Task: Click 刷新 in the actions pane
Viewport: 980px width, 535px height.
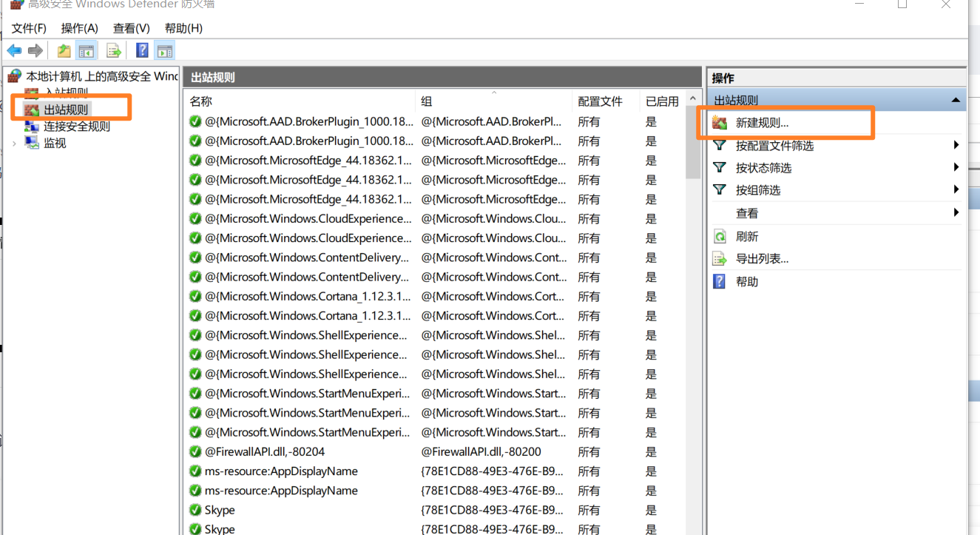Action: pyautogui.click(x=747, y=237)
